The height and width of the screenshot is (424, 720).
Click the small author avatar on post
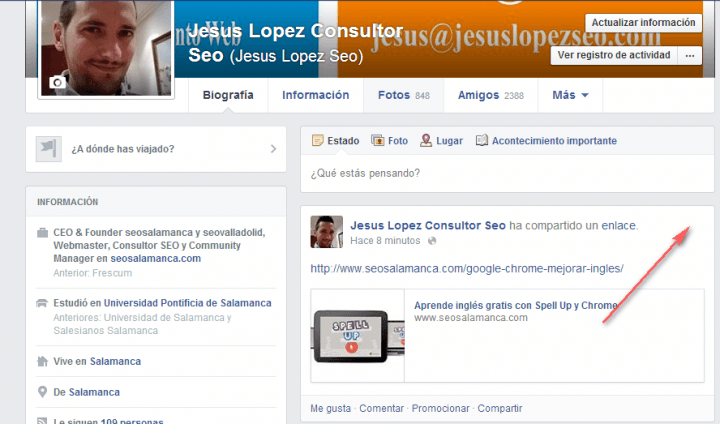point(326,232)
